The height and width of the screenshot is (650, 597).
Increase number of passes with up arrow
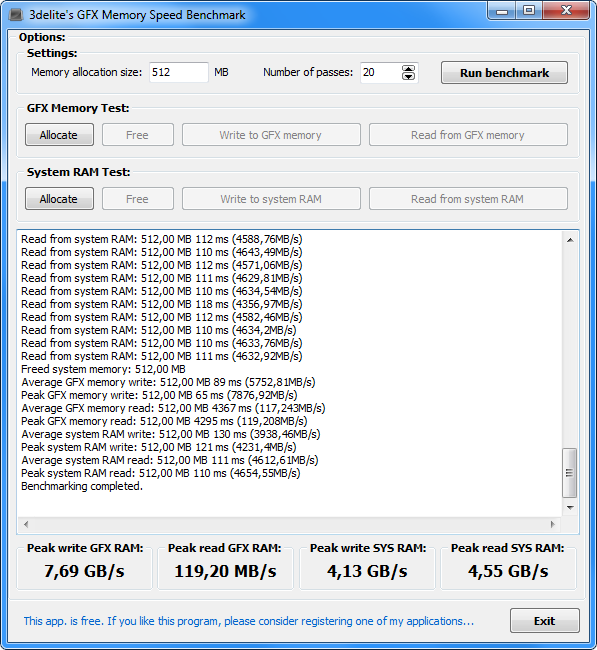408,69
